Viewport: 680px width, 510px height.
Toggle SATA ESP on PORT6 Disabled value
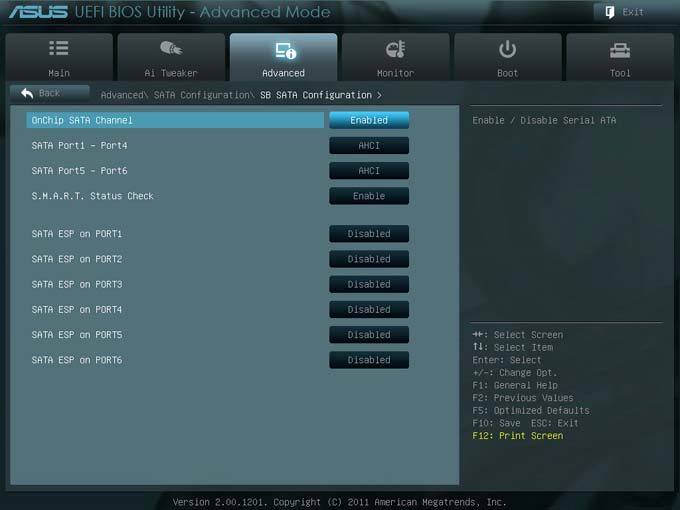pyautogui.click(x=369, y=360)
